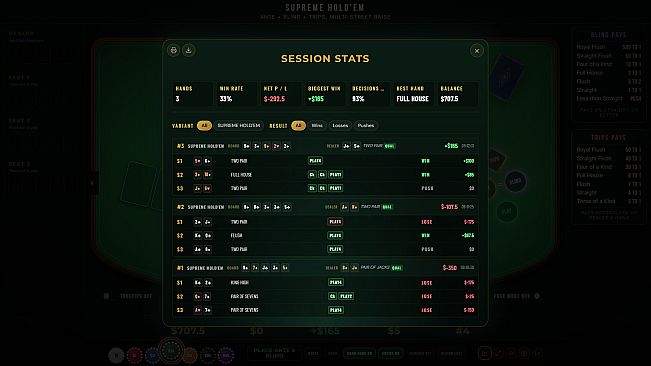Select the All variant filter
The height and width of the screenshot is (366, 651).
204,125
